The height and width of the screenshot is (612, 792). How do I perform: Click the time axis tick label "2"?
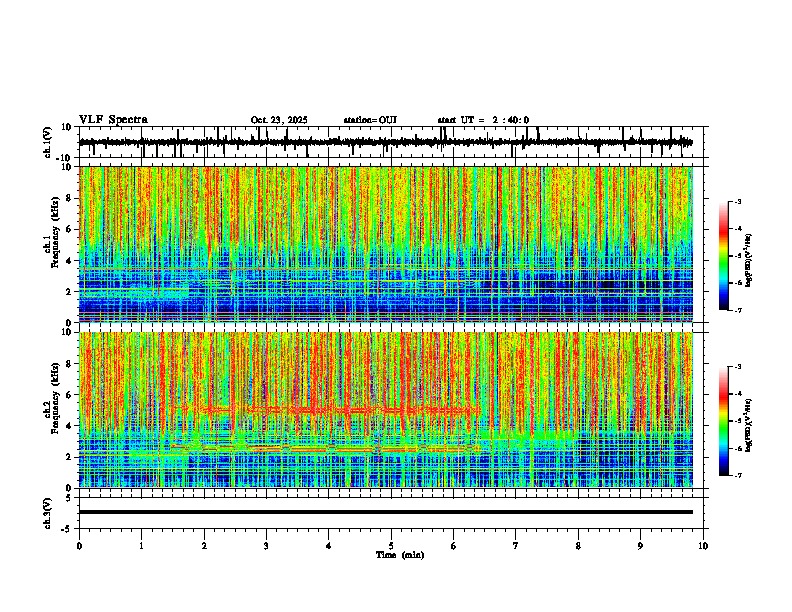(204, 546)
